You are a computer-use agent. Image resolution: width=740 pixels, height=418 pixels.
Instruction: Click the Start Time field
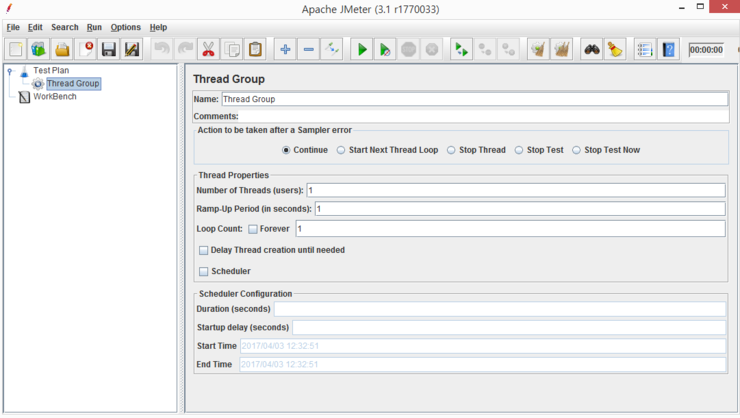click(483, 346)
